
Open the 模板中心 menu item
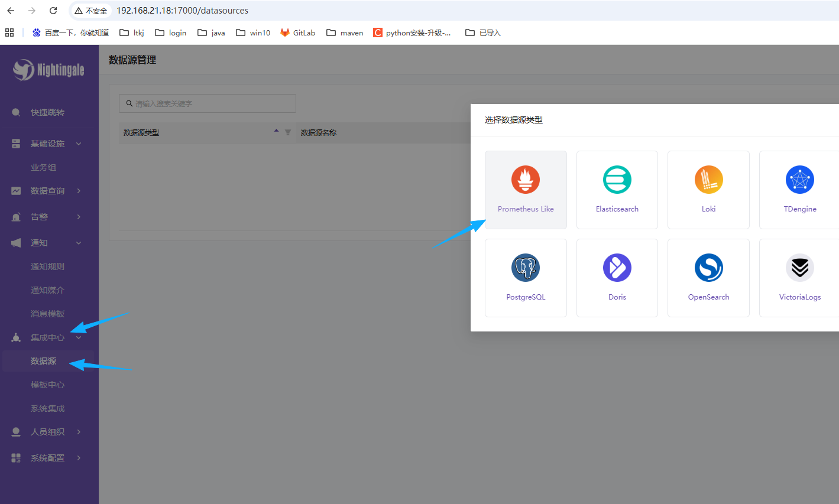47,385
